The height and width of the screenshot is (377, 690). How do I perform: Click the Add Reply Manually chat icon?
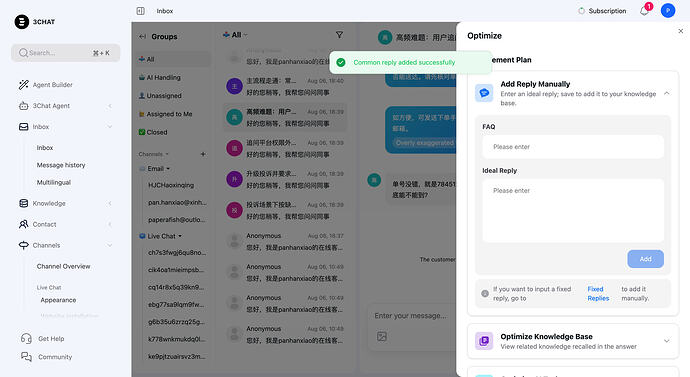(484, 93)
